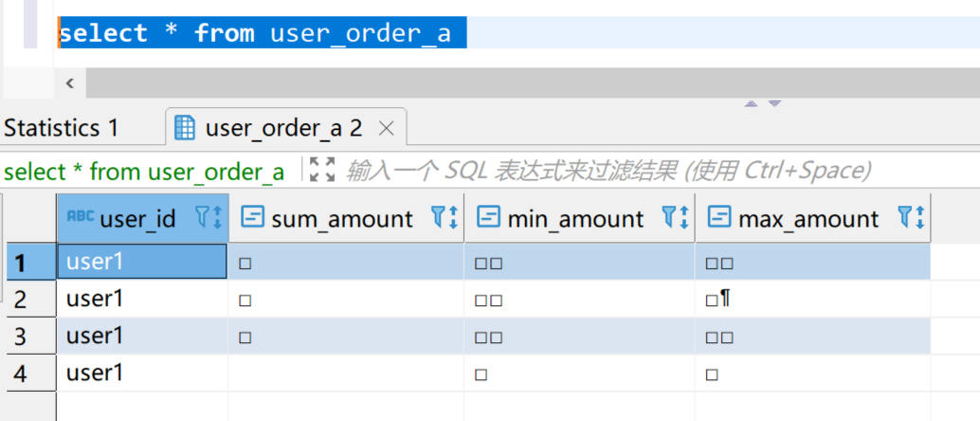Click the SQL filter expression input field
Viewport: 980px width, 421px height.
607,171
